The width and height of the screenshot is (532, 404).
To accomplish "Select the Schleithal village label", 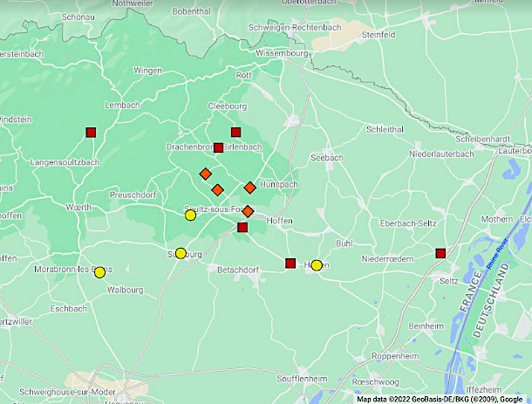I will [385, 128].
